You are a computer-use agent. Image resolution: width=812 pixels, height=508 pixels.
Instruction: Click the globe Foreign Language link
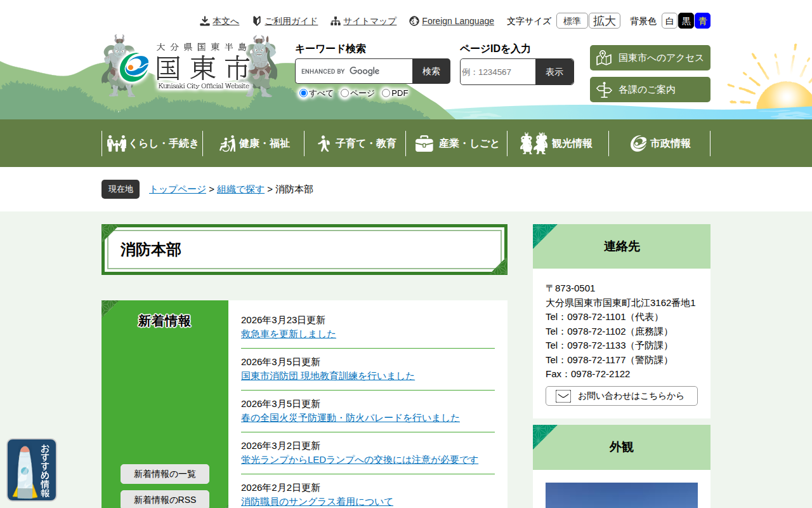tap(451, 21)
